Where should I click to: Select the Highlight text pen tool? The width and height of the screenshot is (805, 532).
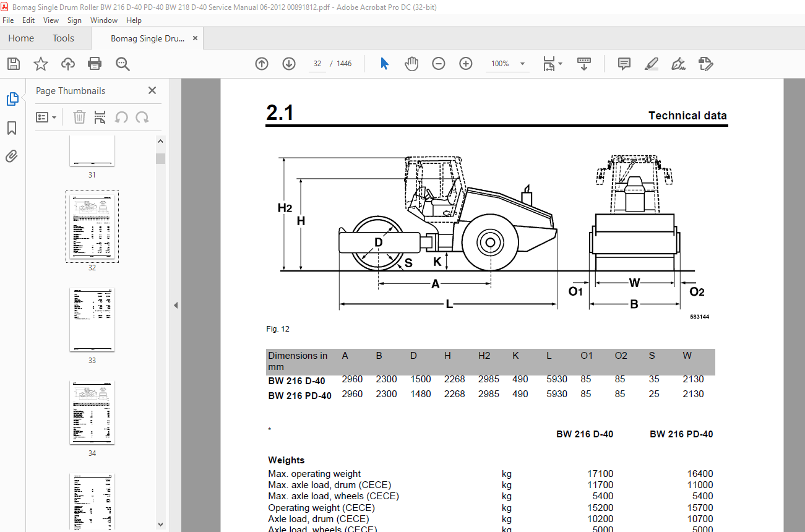[x=652, y=64]
